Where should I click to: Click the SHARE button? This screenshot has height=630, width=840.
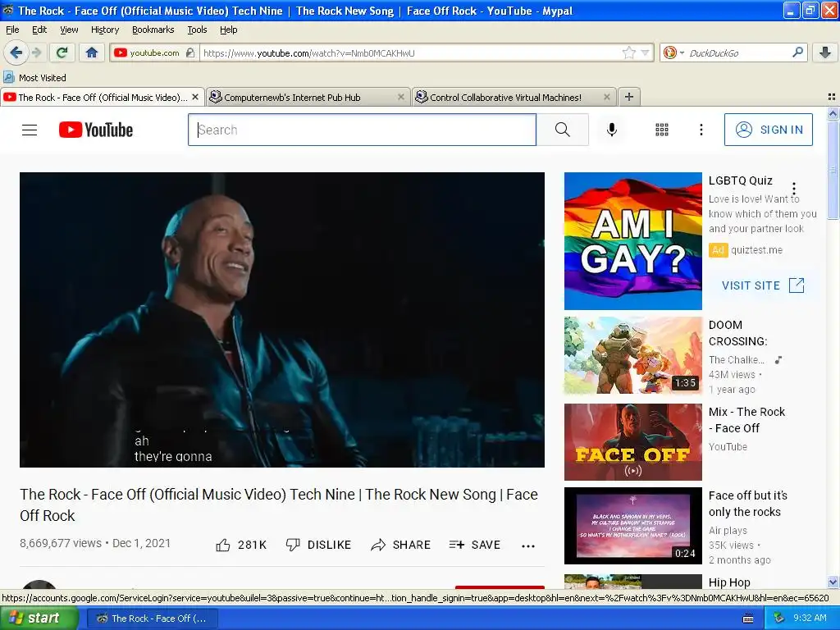(400, 545)
